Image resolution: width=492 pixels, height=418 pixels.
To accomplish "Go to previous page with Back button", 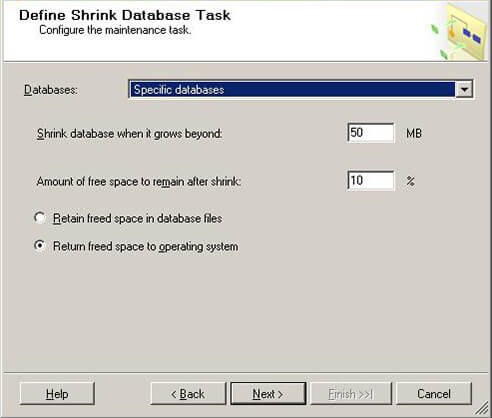I will pos(188,394).
